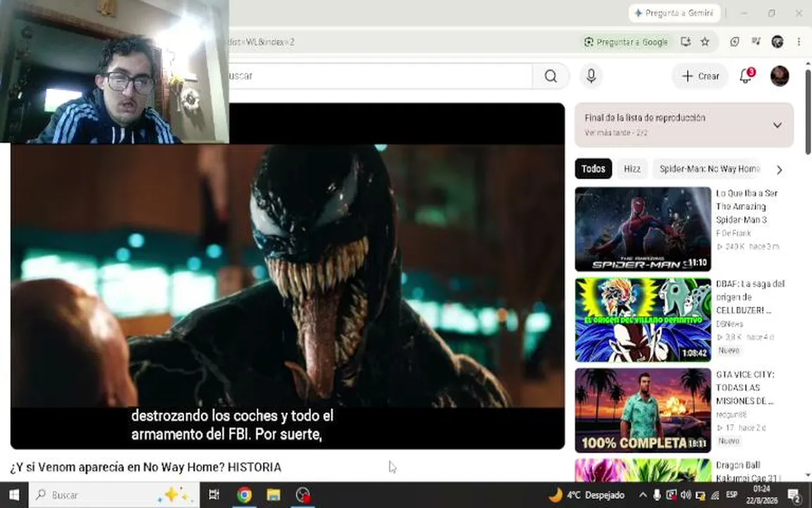Select the Spider-Man: No Way Home chip

coord(709,169)
